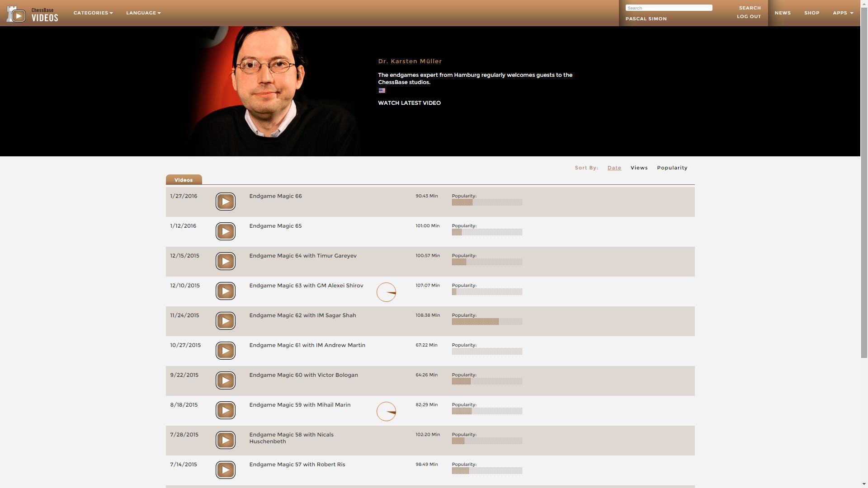Click Watch Latest Video link
The width and height of the screenshot is (868, 488).
409,103
